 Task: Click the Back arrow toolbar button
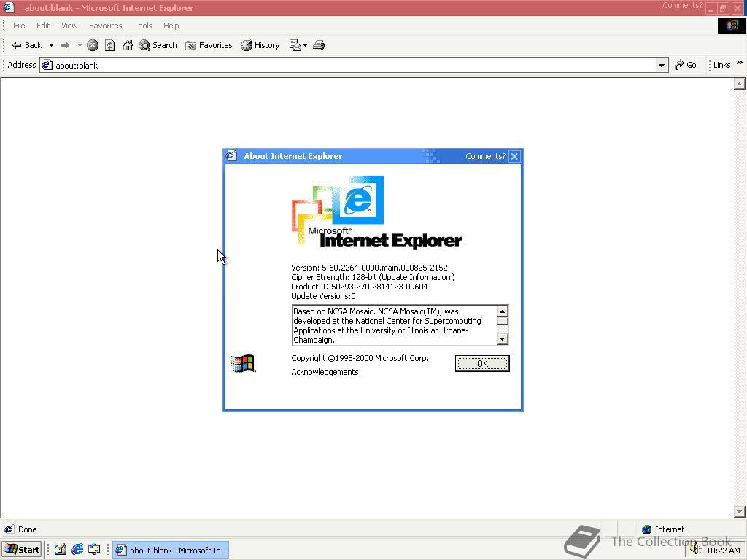[27, 45]
